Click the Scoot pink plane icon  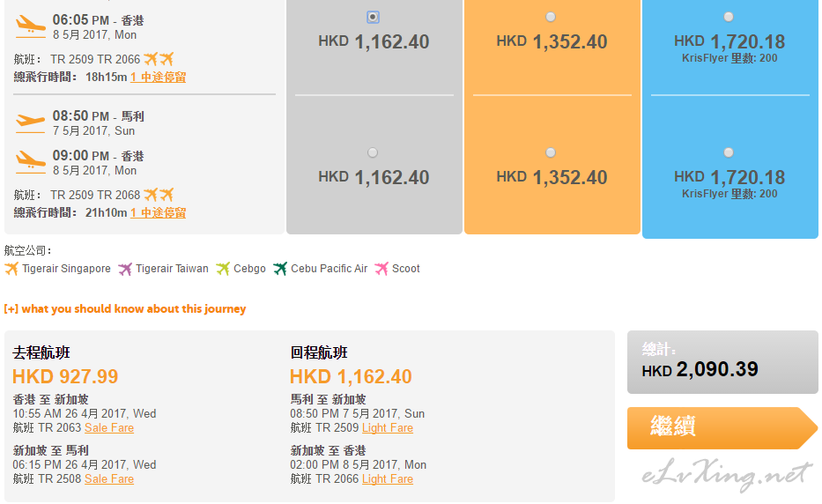click(381, 269)
